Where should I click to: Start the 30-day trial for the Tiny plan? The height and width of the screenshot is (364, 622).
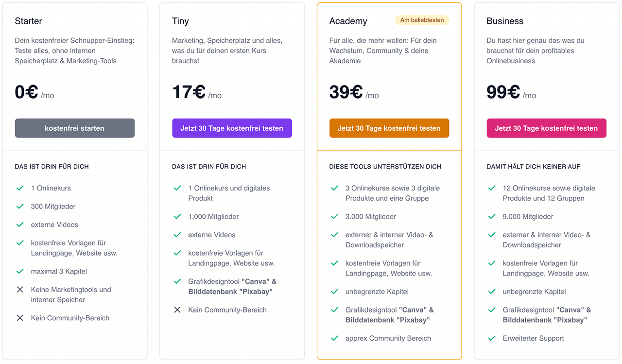click(232, 128)
